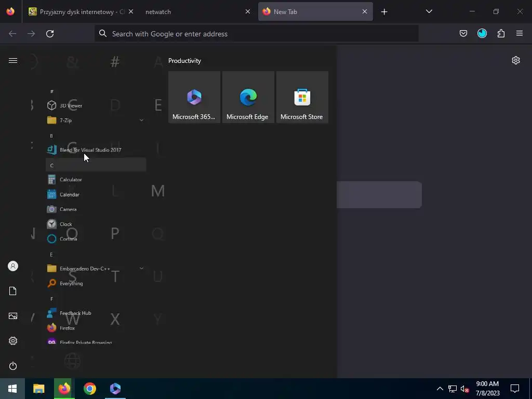Click the letter C section header
Viewport: 532px width, 399px height.
[96, 165]
